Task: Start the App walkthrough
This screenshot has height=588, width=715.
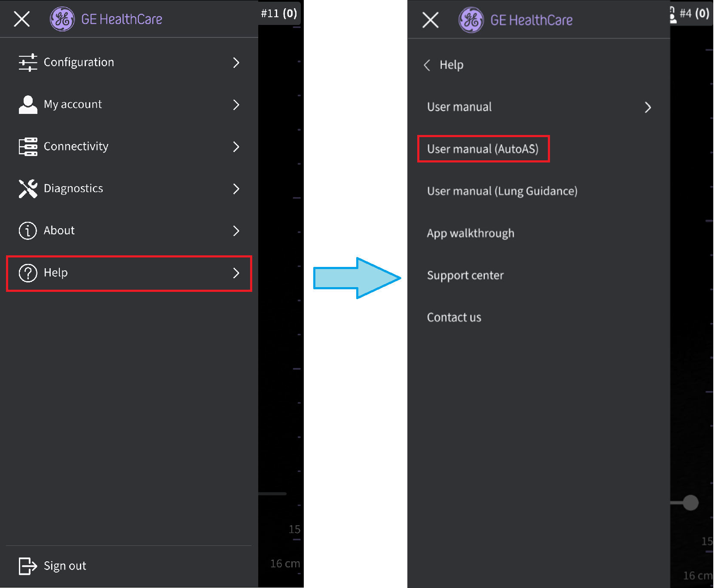Action: (471, 233)
